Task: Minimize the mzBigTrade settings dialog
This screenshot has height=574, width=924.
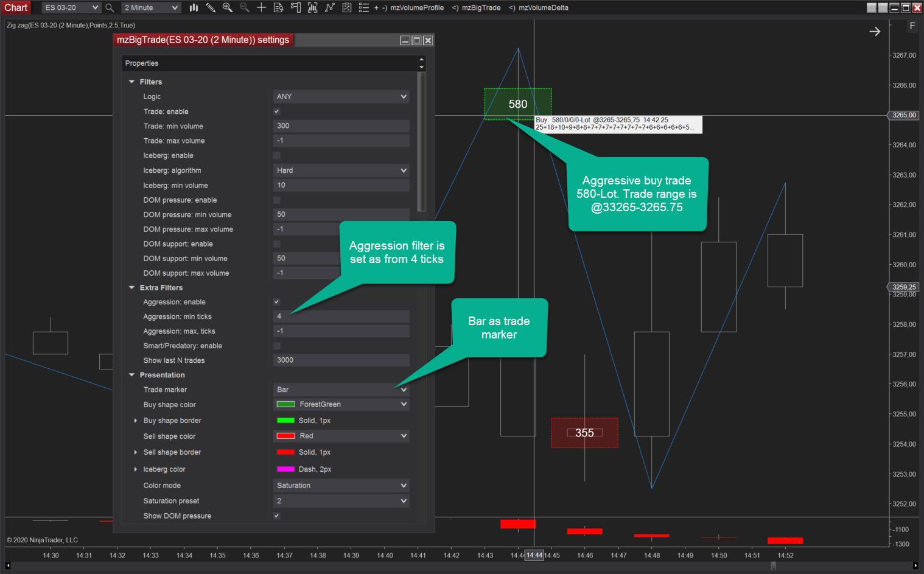Action: point(405,40)
